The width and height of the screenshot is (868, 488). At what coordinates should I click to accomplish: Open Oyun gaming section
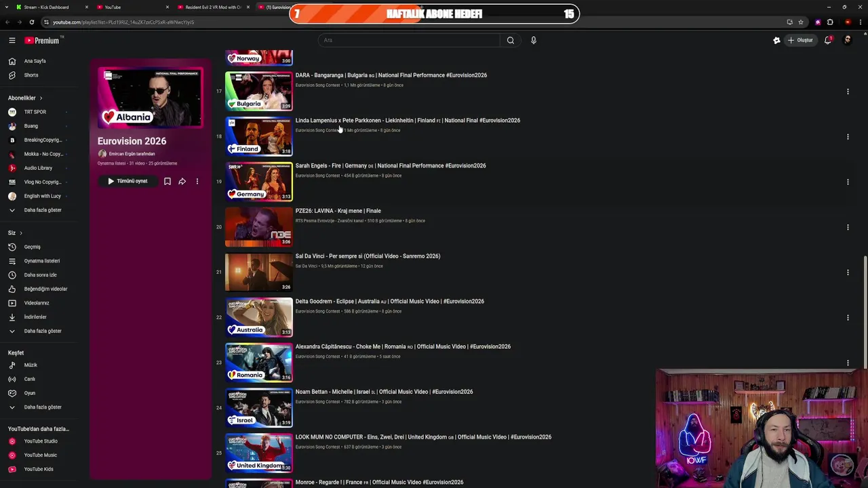30,393
